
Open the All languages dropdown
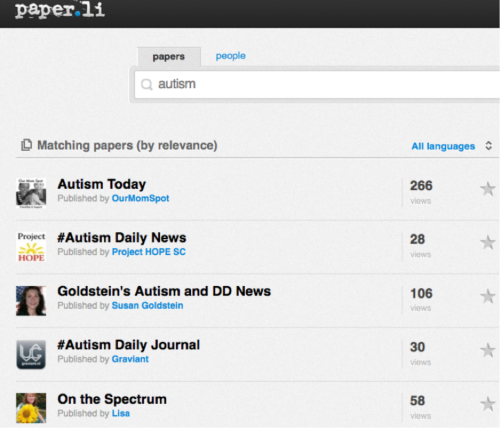point(443,146)
